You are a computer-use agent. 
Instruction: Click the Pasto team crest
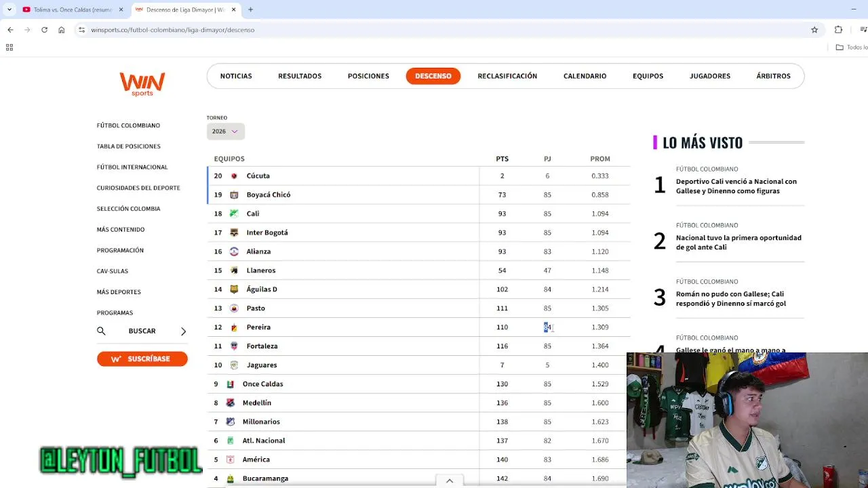(x=234, y=308)
